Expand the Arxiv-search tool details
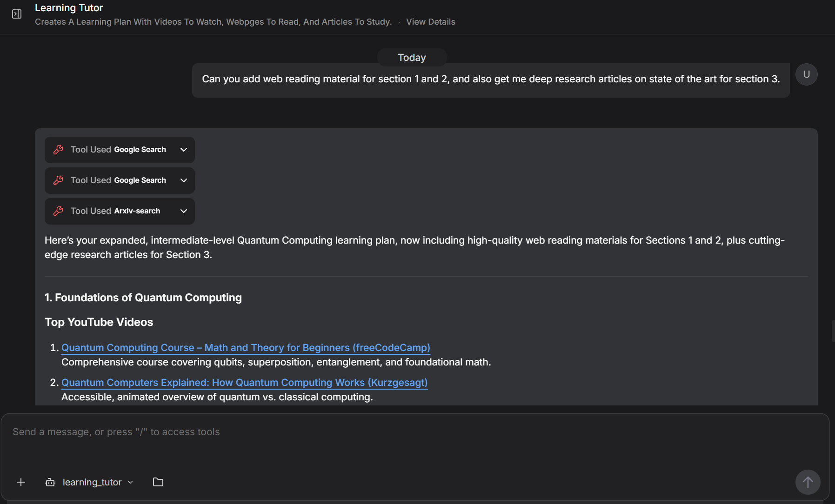This screenshot has width=835, height=504. (x=184, y=211)
